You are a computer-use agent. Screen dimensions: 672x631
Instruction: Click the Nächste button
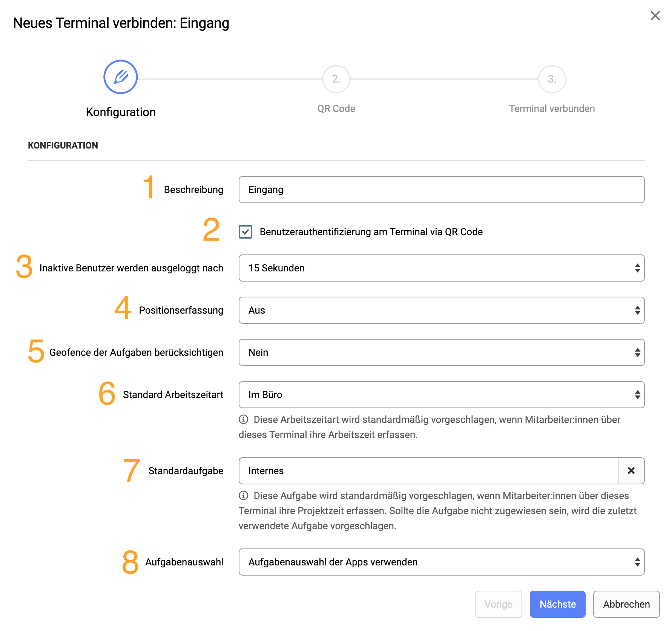tap(557, 604)
